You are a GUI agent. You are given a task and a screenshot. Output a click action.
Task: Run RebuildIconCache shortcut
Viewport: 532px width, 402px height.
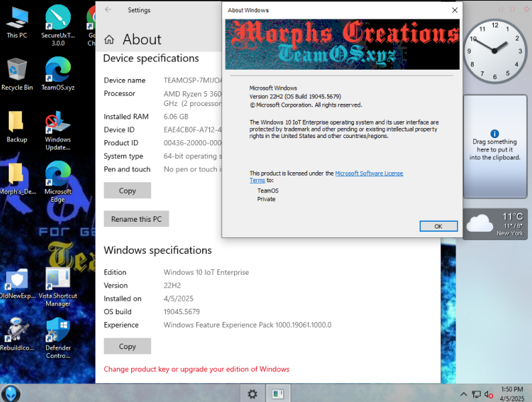[x=17, y=334]
